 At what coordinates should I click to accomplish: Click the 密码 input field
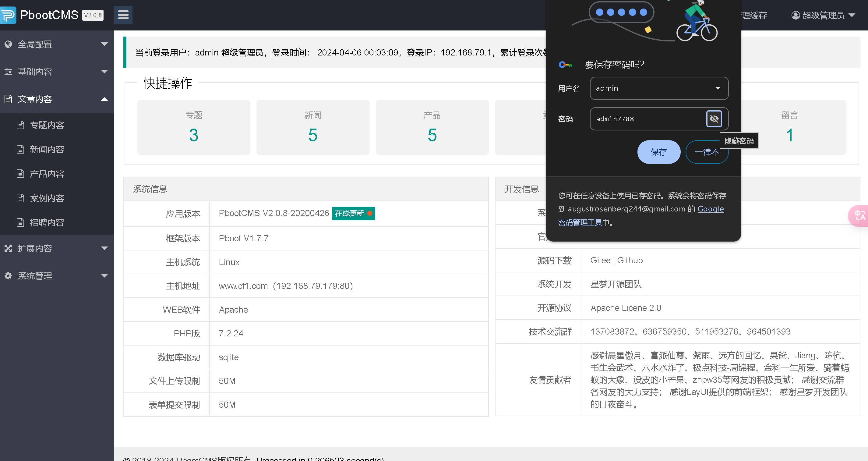(647, 119)
